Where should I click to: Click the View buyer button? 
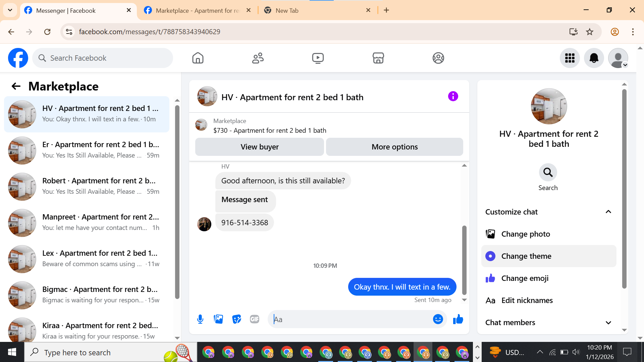pyautogui.click(x=259, y=147)
